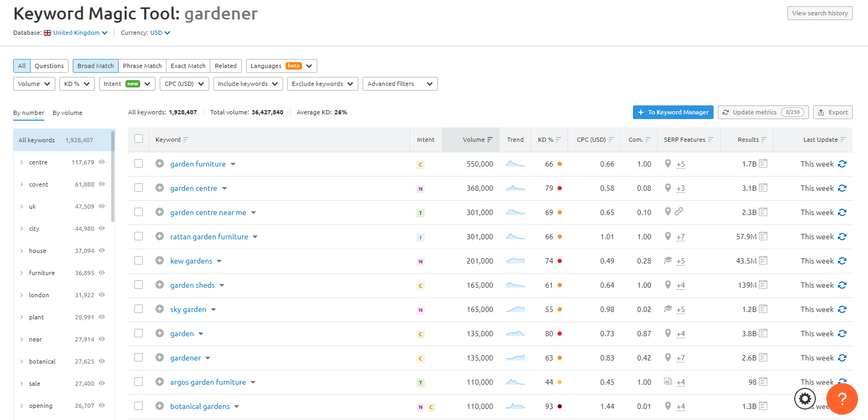The width and height of the screenshot is (868, 420).
Task: Click the keyword groups sidebar scrollbar
Action: 113,177
